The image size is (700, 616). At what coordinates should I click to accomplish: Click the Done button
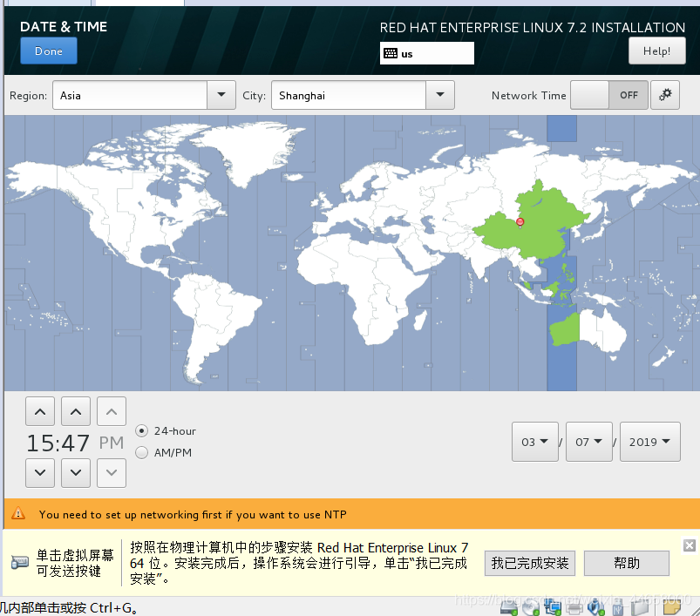point(49,51)
